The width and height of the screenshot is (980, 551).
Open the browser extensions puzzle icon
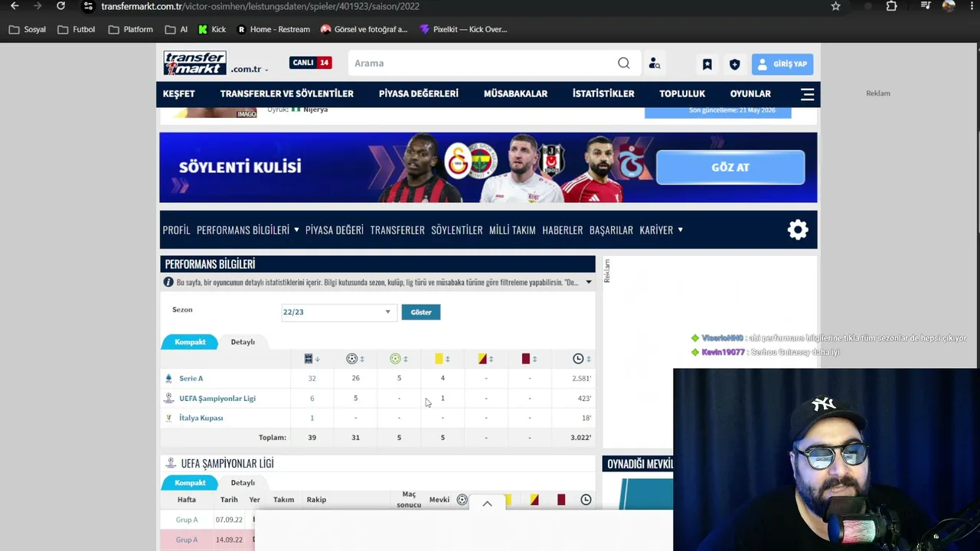click(x=891, y=6)
